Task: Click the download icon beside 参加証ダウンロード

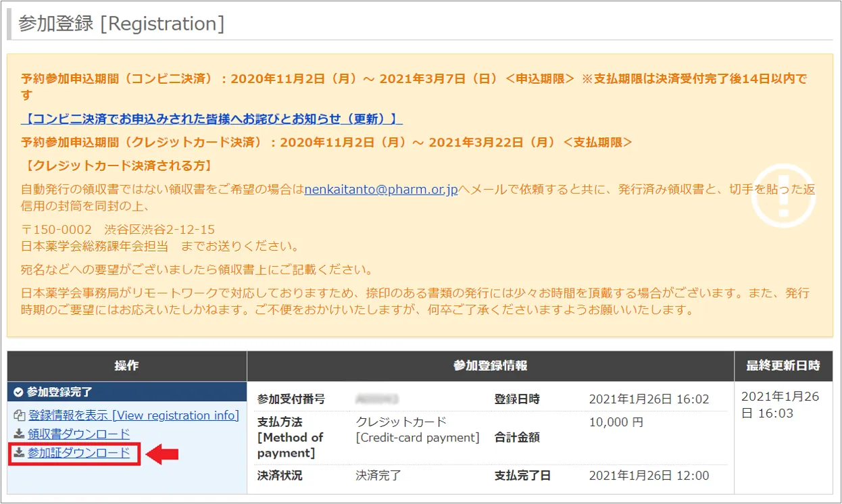Action: (19, 453)
